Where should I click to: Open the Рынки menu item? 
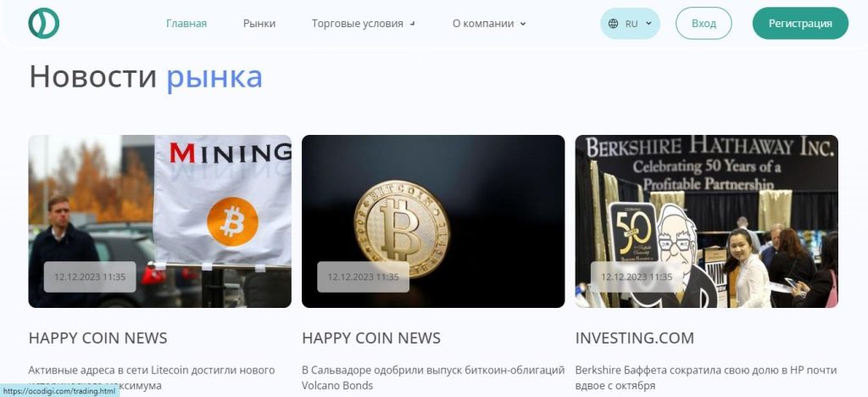[259, 24]
